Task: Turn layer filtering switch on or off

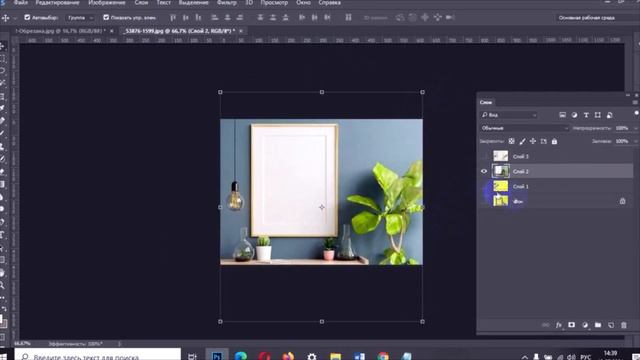Action: pos(636,113)
